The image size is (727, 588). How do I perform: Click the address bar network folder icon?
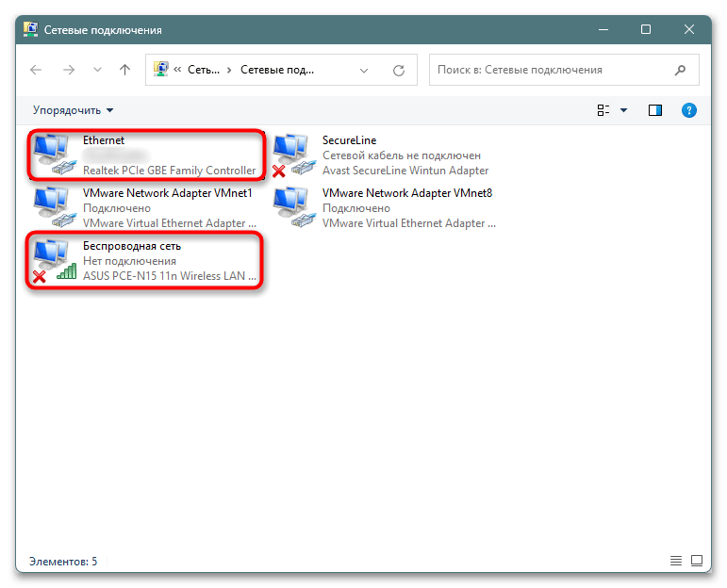click(x=161, y=69)
